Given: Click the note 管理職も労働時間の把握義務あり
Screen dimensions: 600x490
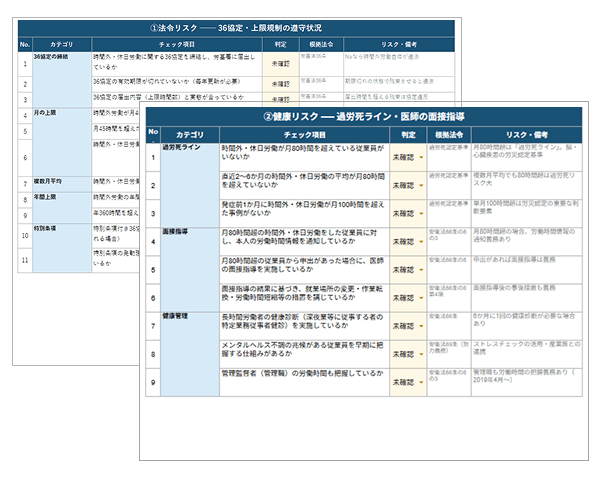Looking at the screenshot, I should click(x=527, y=383).
